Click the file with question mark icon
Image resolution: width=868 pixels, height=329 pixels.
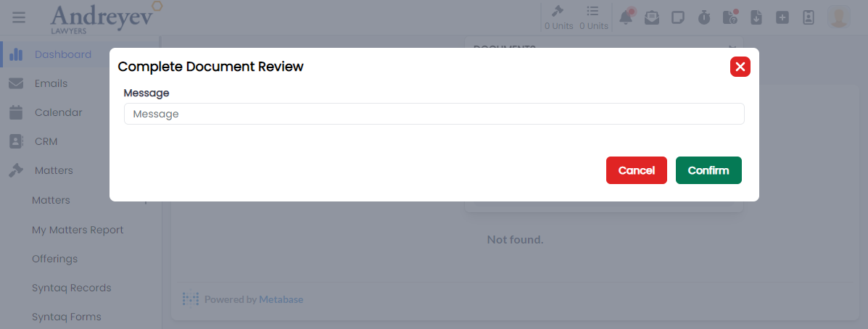pos(729,17)
